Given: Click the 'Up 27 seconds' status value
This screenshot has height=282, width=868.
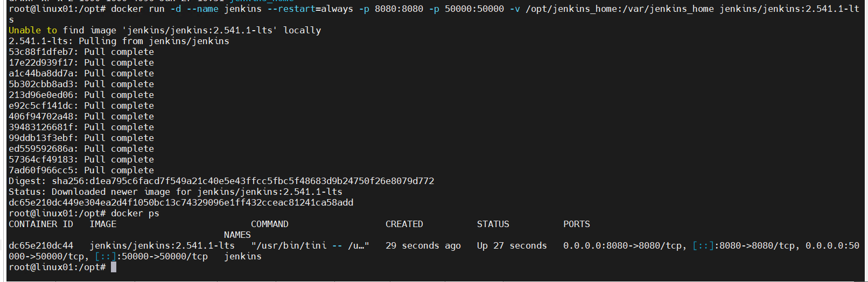Looking at the screenshot, I should coord(512,245).
